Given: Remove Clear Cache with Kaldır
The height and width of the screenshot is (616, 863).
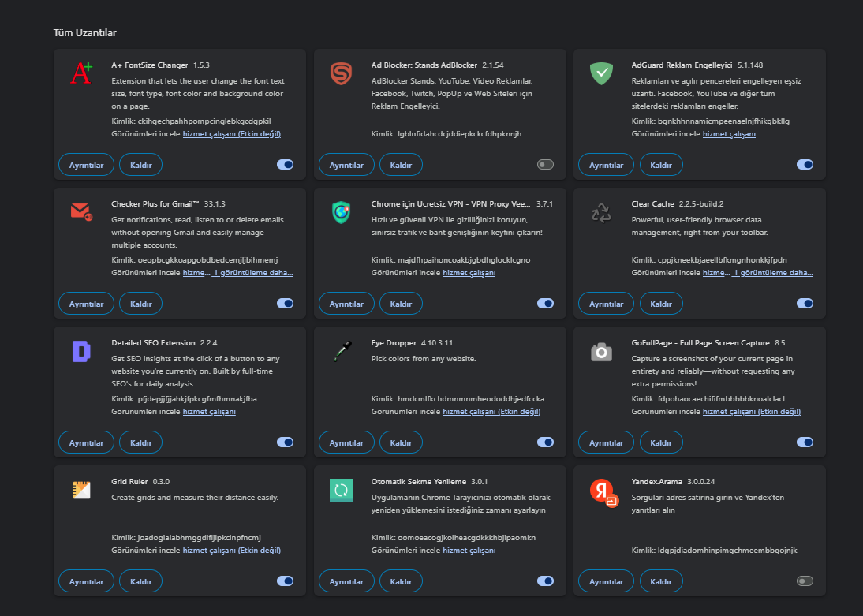Looking at the screenshot, I should tap(661, 304).
